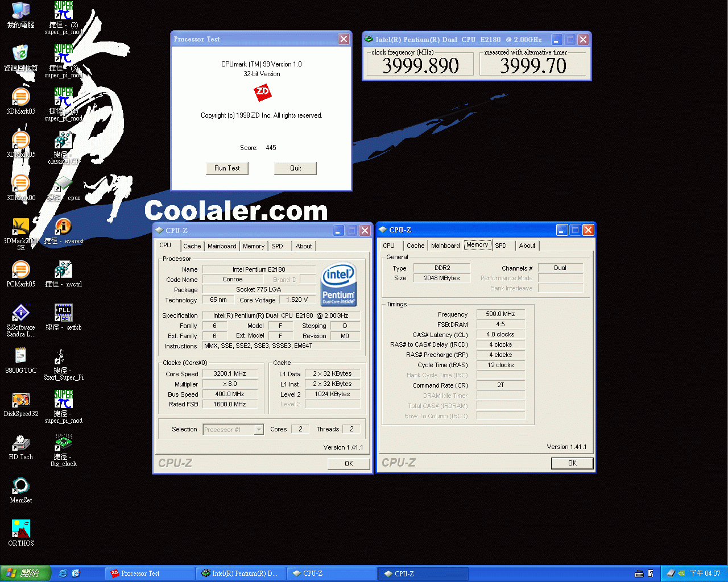728x582 pixels.
Task: Open the unnumbered super_pi_mod shortcut near DiskSpeed32
Action: (x=64, y=408)
